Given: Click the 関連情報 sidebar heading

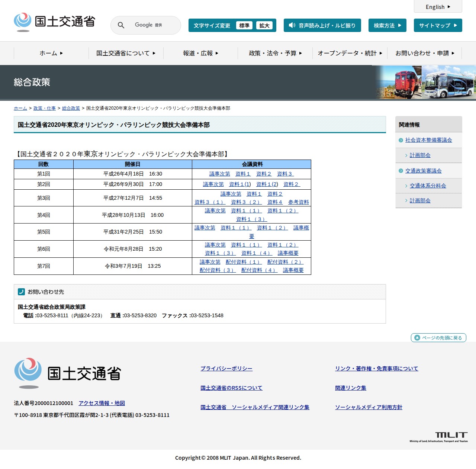Looking at the screenshot, I should [429, 125].
